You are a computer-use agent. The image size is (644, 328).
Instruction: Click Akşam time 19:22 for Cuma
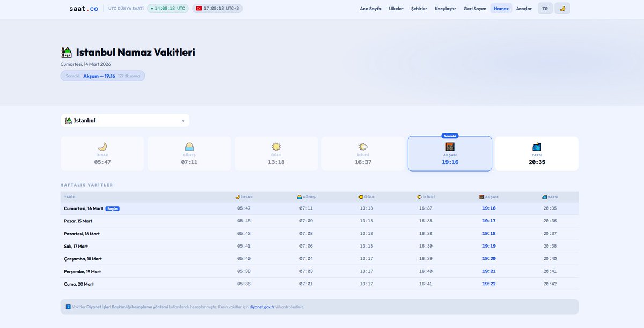tap(489, 284)
